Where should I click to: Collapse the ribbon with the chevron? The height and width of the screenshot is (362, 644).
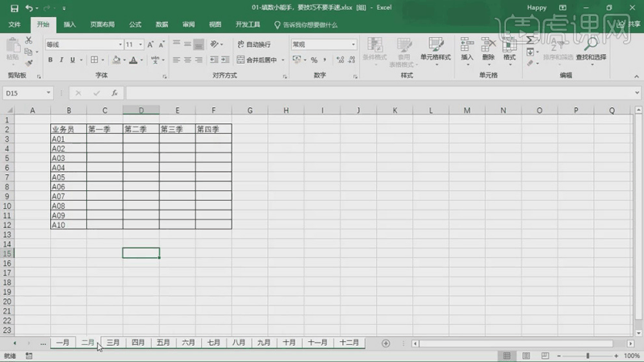point(636,77)
